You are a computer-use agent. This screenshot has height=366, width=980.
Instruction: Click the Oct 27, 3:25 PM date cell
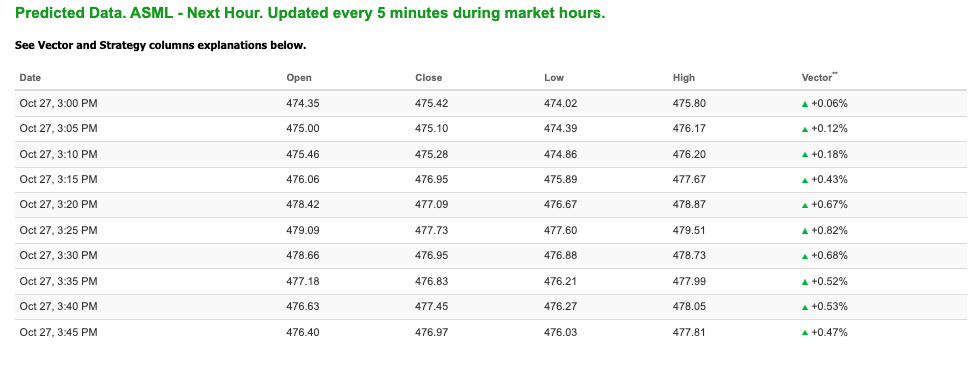(58, 230)
